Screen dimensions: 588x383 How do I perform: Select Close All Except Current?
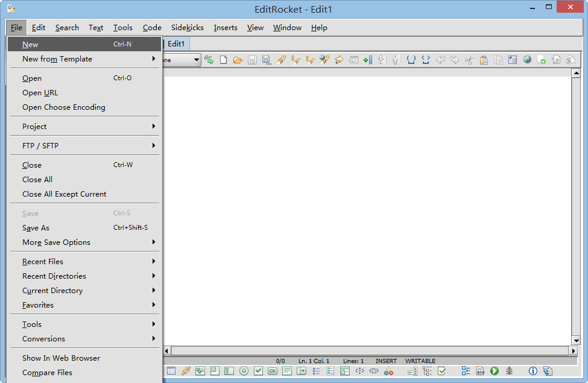tap(64, 194)
